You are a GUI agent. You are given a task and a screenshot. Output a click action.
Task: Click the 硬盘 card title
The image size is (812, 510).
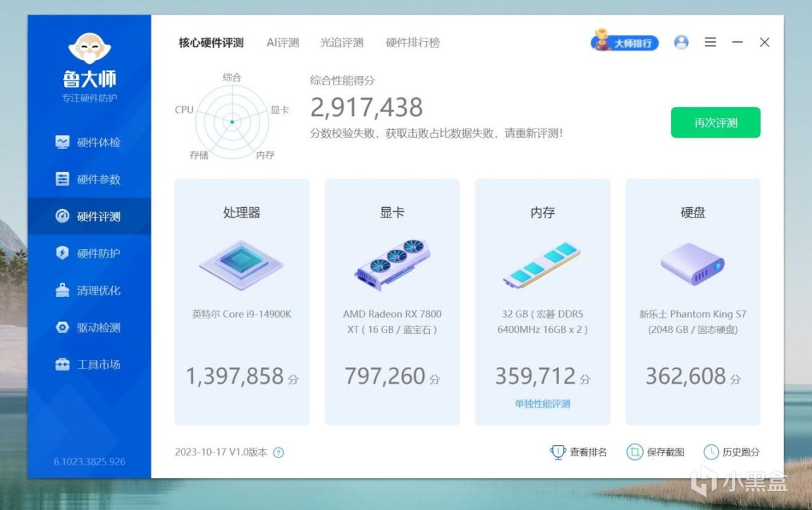[693, 212]
